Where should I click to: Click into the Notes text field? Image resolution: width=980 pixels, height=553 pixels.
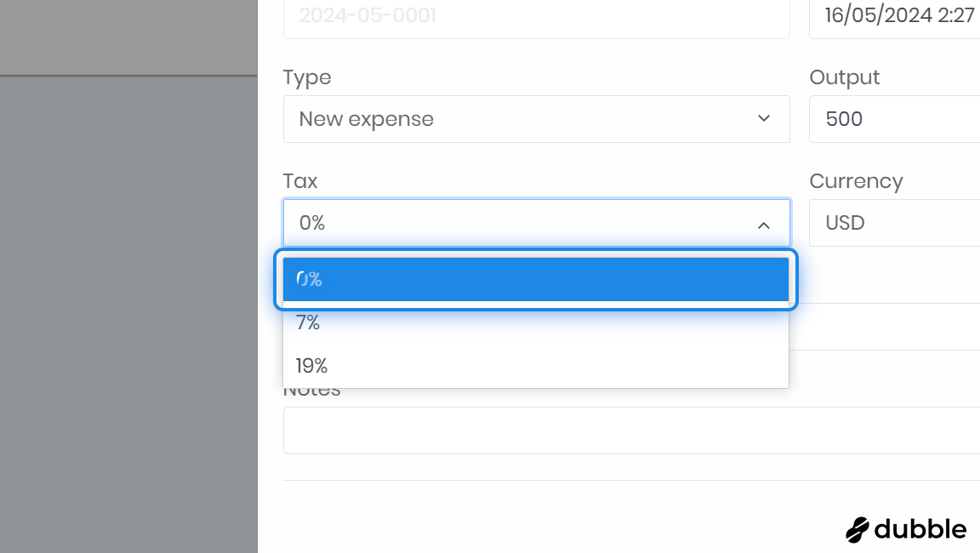click(630, 430)
